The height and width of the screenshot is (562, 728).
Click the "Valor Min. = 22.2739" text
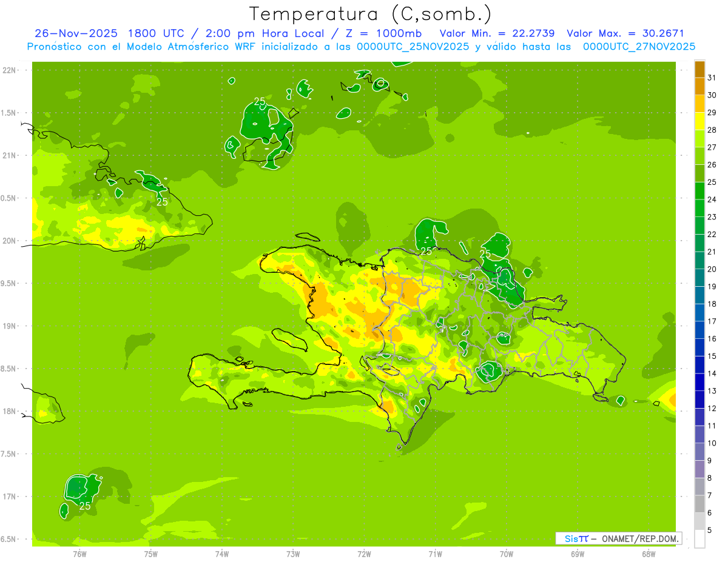click(x=497, y=33)
